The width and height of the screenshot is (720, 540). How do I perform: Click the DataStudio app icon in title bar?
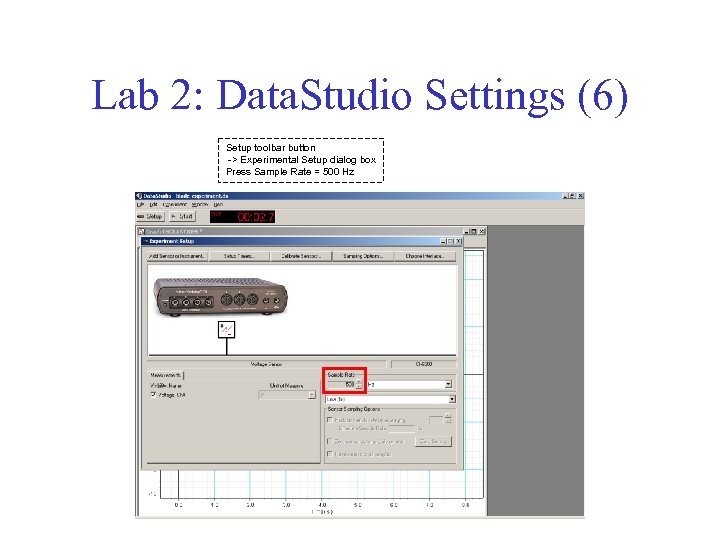(x=139, y=196)
